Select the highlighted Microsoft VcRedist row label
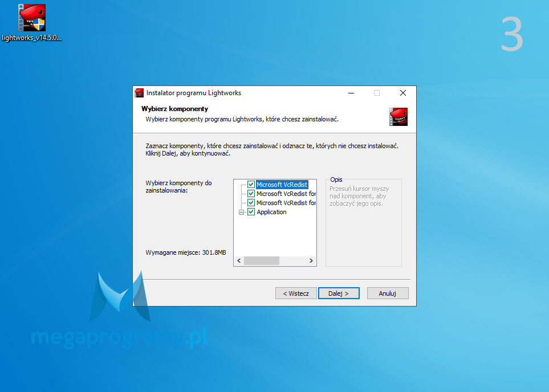The image size is (549, 392). pyautogui.click(x=282, y=185)
